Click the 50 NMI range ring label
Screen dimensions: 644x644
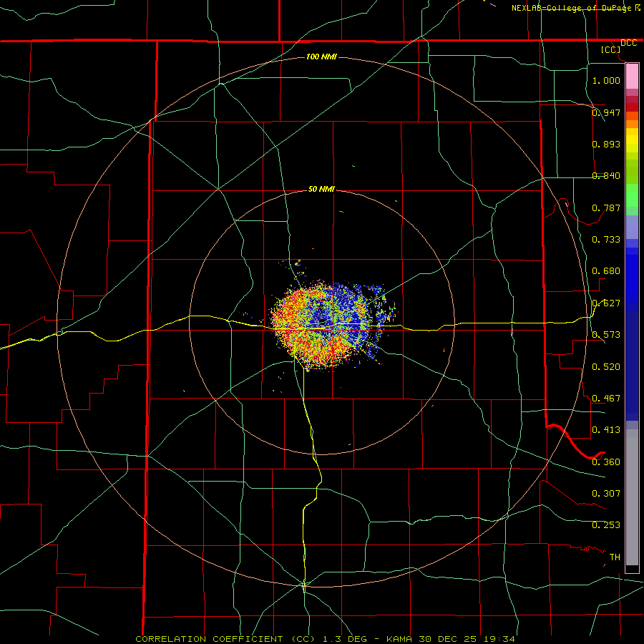pos(321,189)
